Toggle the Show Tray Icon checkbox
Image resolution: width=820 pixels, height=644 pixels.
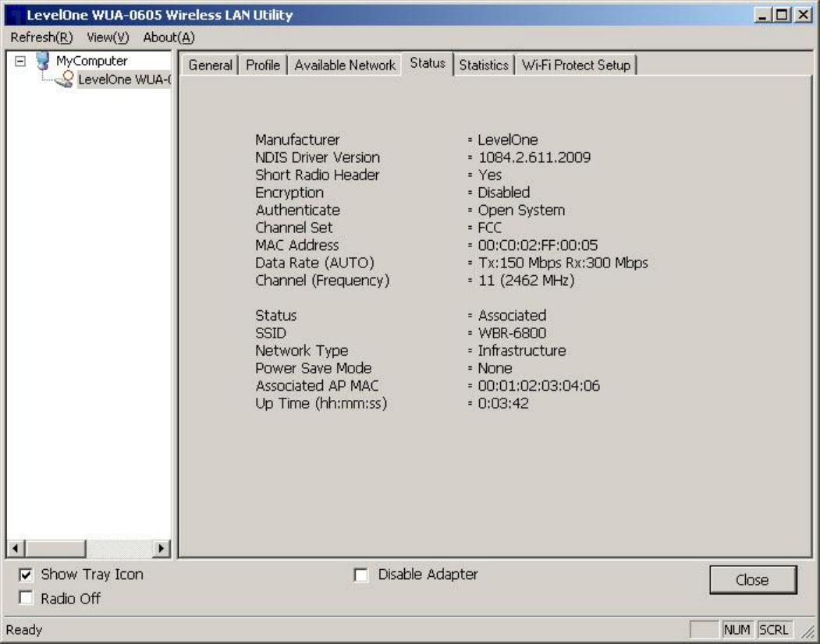click(x=25, y=575)
